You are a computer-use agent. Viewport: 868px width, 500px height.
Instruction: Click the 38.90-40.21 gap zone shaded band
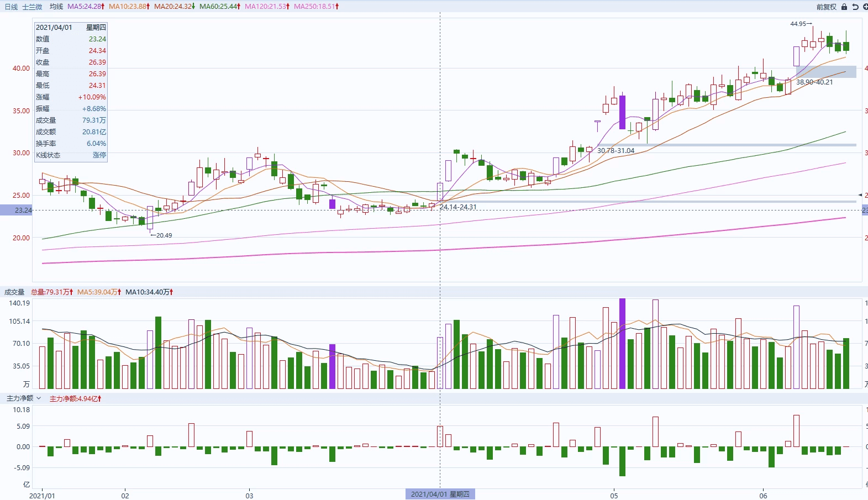826,71
